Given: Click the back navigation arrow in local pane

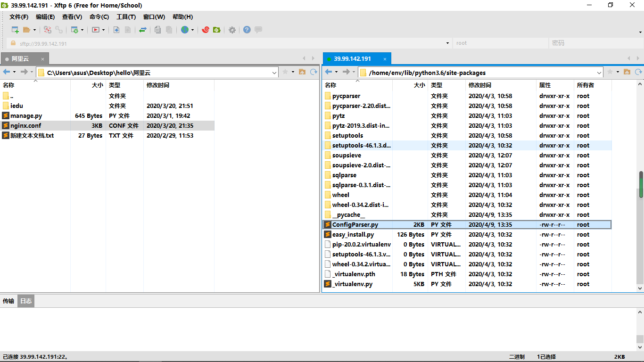Looking at the screenshot, I should [6, 72].
